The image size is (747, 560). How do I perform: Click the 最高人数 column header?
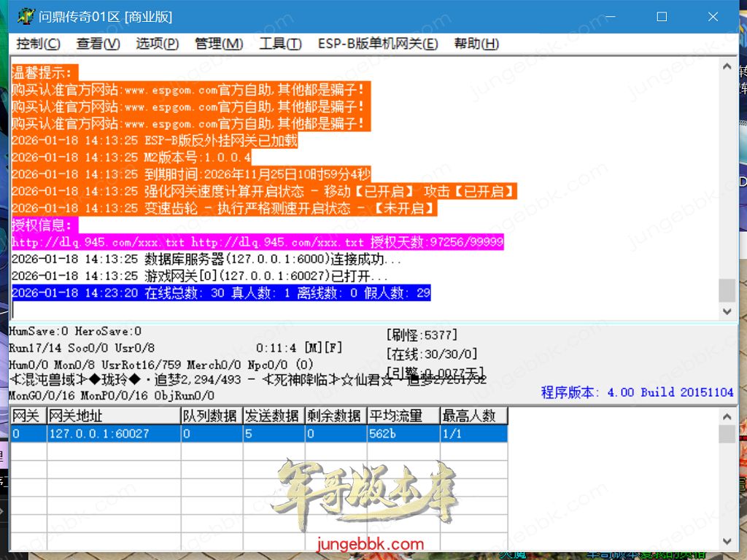pyautogui.click(x=474, y=416)
